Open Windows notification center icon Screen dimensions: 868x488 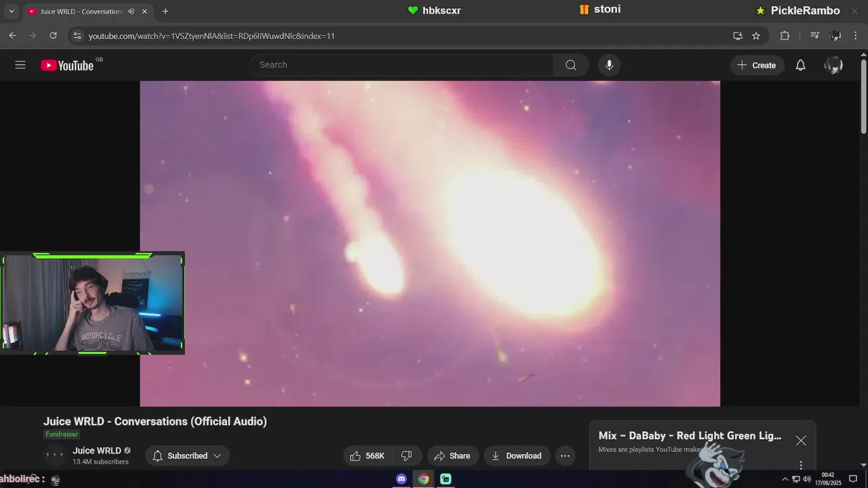click(x=853, y=479)
